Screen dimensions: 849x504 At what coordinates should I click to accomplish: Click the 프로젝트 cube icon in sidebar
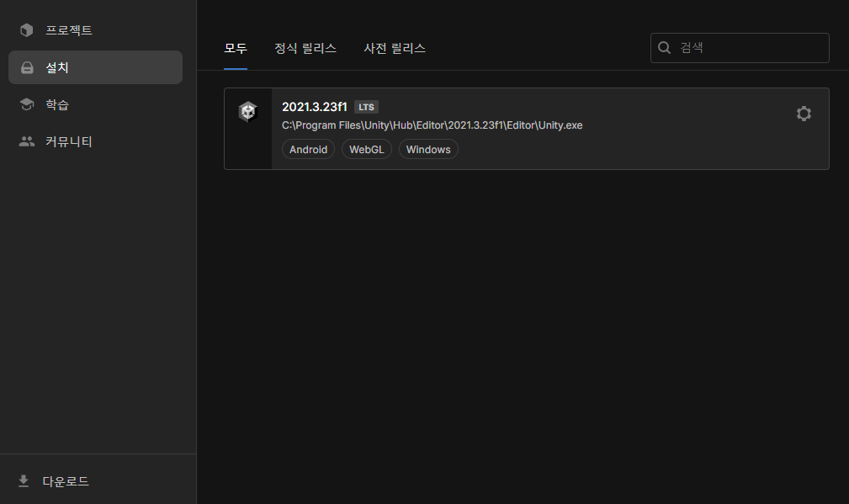[27, 30]
